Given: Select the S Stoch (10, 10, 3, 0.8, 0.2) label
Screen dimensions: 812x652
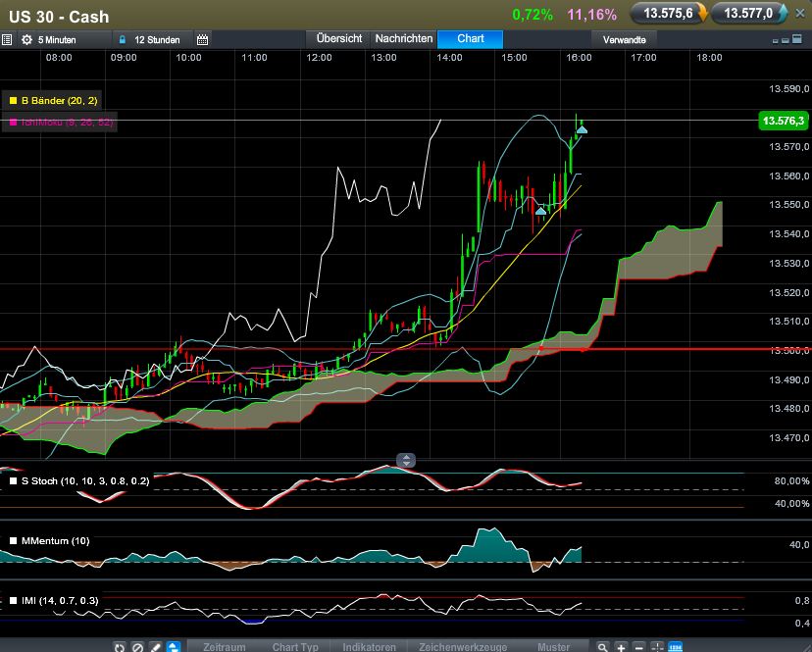Looking at the screenshot, I should click(85, 481).
